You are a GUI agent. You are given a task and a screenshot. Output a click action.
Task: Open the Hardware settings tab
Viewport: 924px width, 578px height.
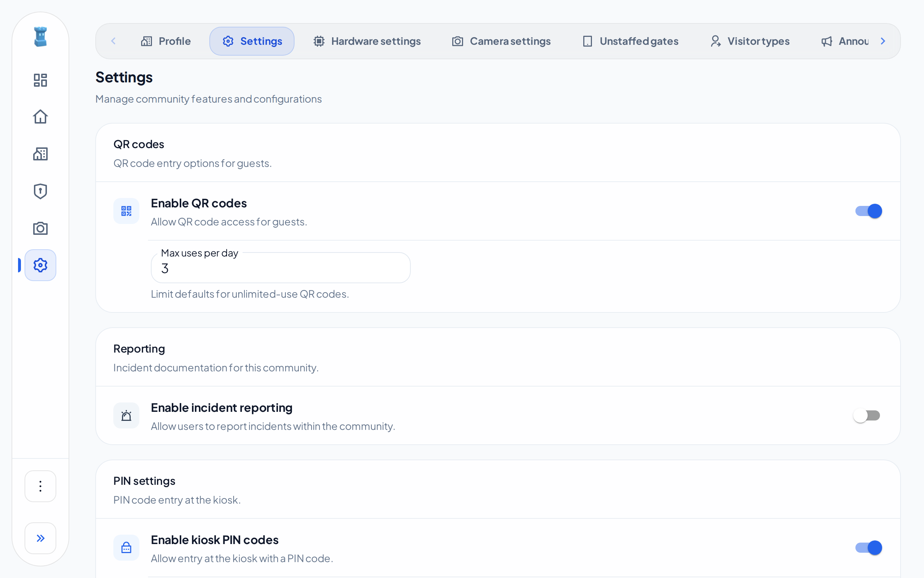tap(367, 41)
